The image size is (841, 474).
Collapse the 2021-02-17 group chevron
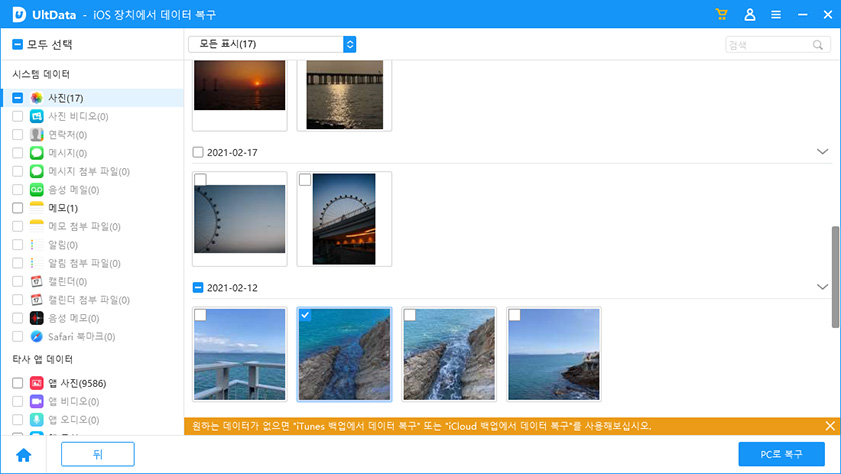click(822, 152)
